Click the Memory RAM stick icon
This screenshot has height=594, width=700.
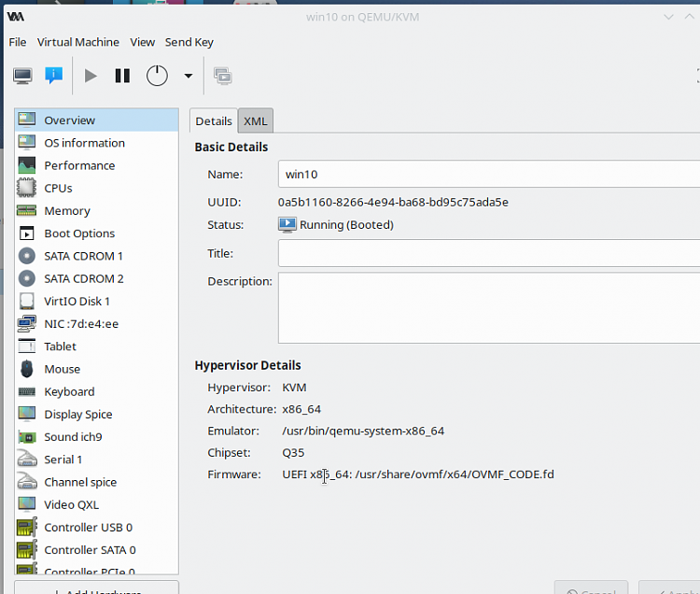pos(26,210)
